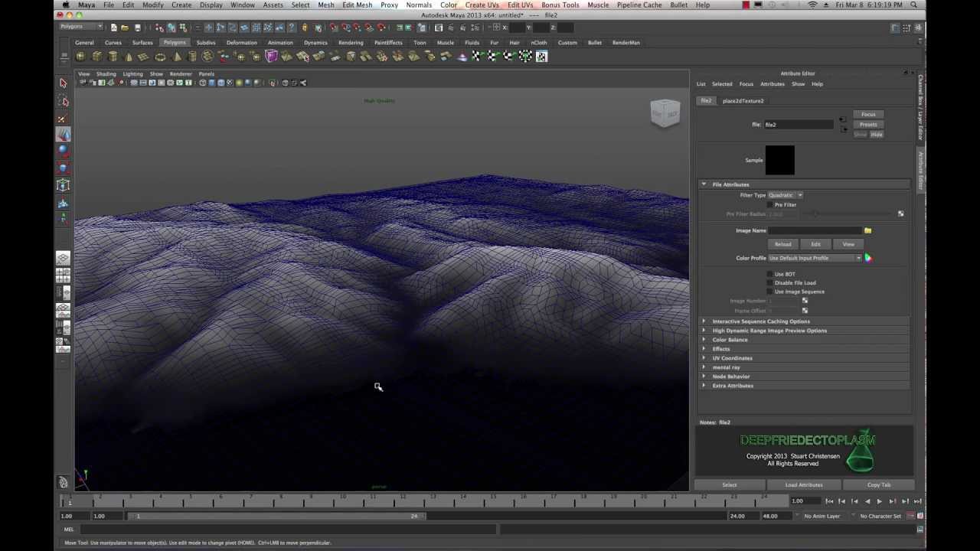Switch to the Rendering shelf tab
Viewport: 980px width, 551px height.
[x=351, y=43]
